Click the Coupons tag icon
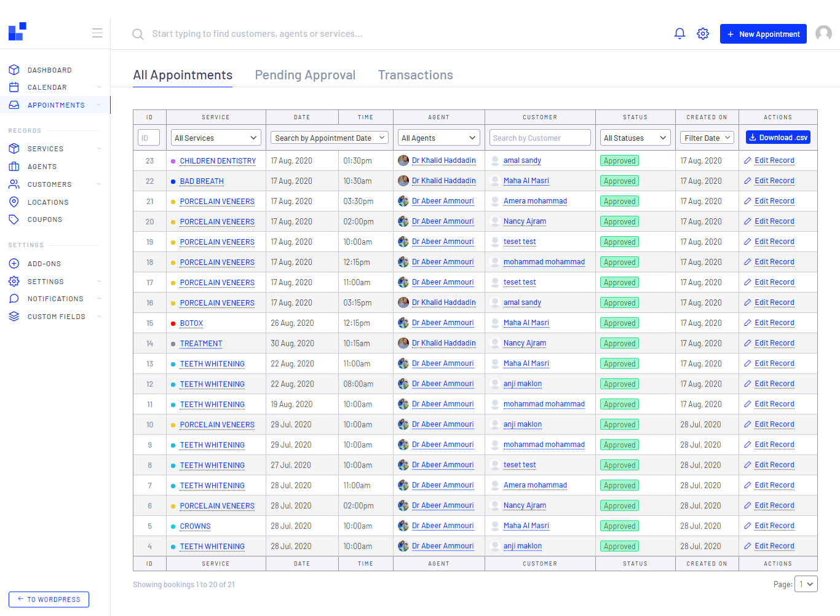 pos(14,219)
